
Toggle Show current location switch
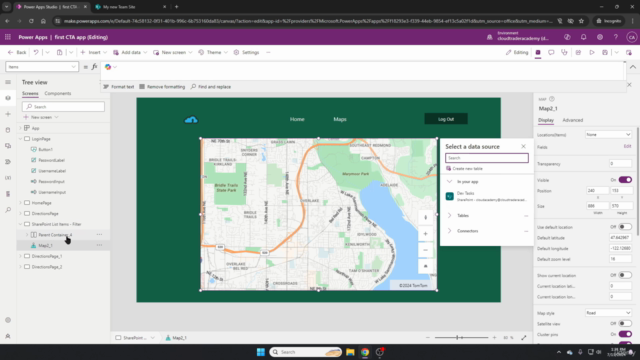pos(625,275)
